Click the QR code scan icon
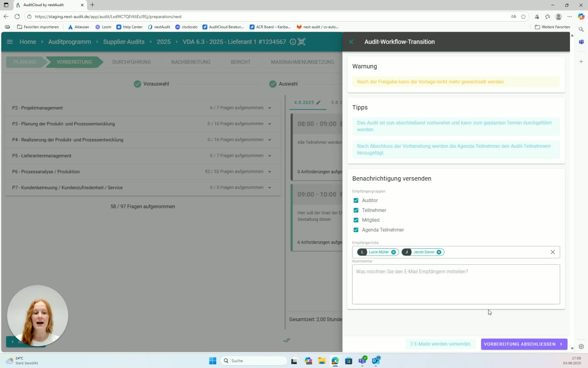This screenshot has height=368, width=588. 301,42
